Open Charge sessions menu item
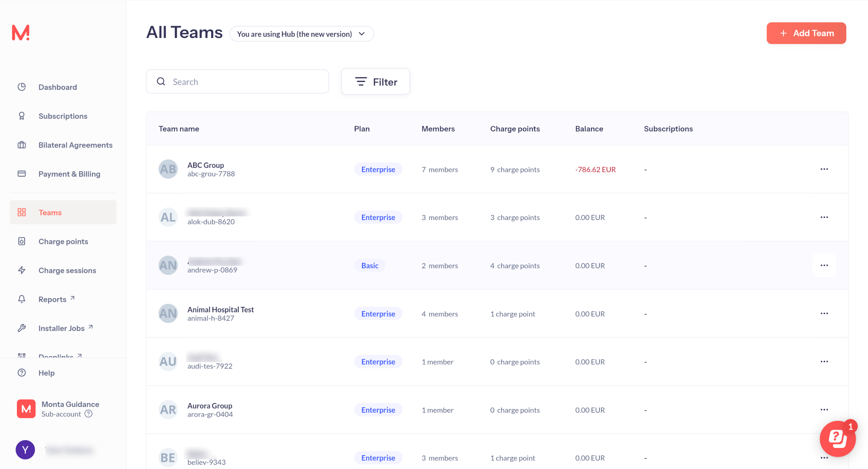The height and width of the screenshot is (469, 868). coord(67,270)
